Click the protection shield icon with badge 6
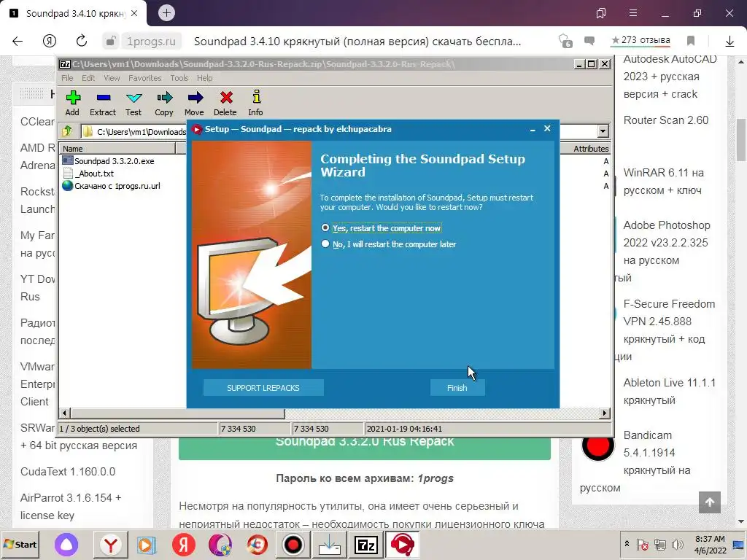The image size is (747, 560). tap(565, 41)
